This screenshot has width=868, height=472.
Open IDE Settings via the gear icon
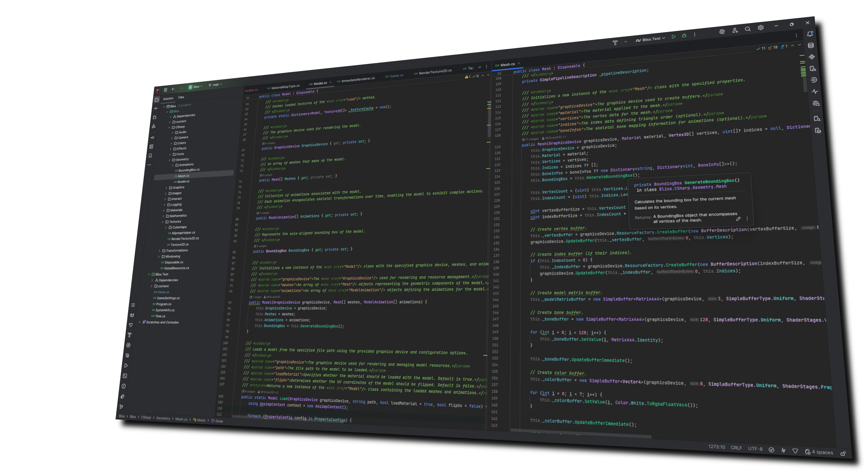760,28
